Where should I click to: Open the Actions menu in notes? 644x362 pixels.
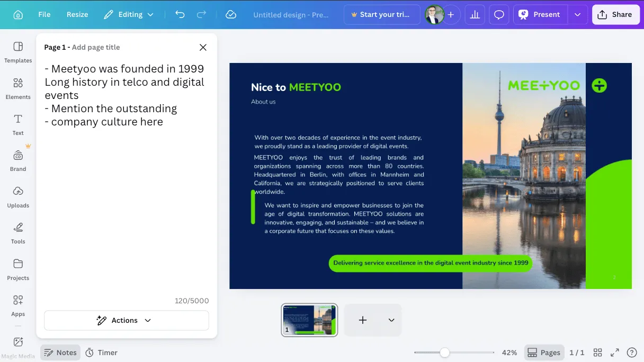coord(126,320)
